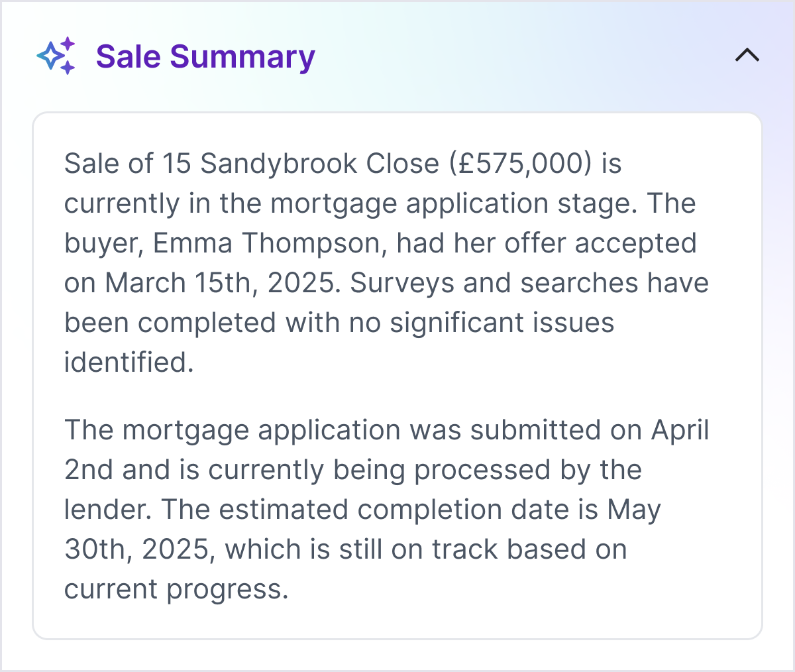Click the words "was submitted" in the second paragraph

pyautogui.click(x=505, y=430)
